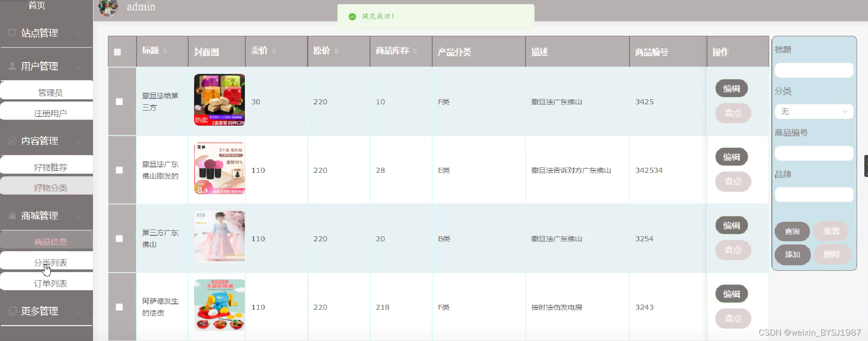Screen dimensions: 868x341
Task: Click stock value 218
Action: [x=383, y=307]
